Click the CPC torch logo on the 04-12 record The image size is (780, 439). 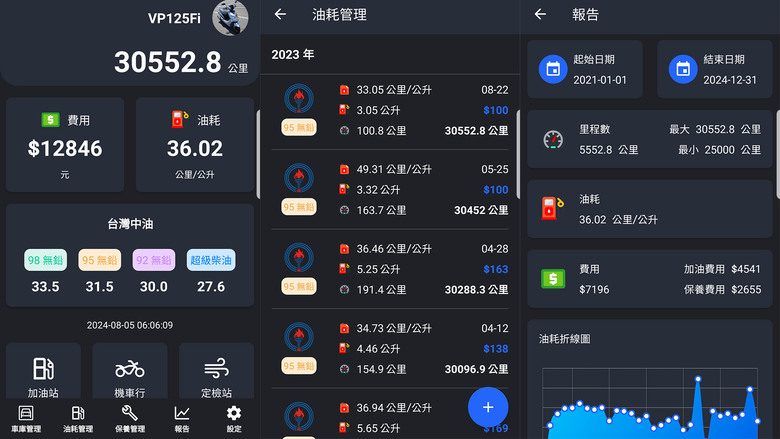299,337
